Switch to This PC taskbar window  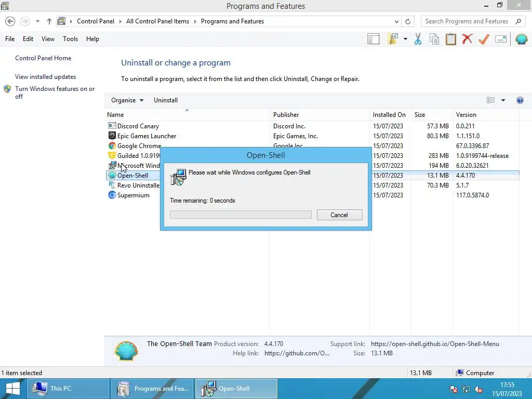(x=67, y=389)
